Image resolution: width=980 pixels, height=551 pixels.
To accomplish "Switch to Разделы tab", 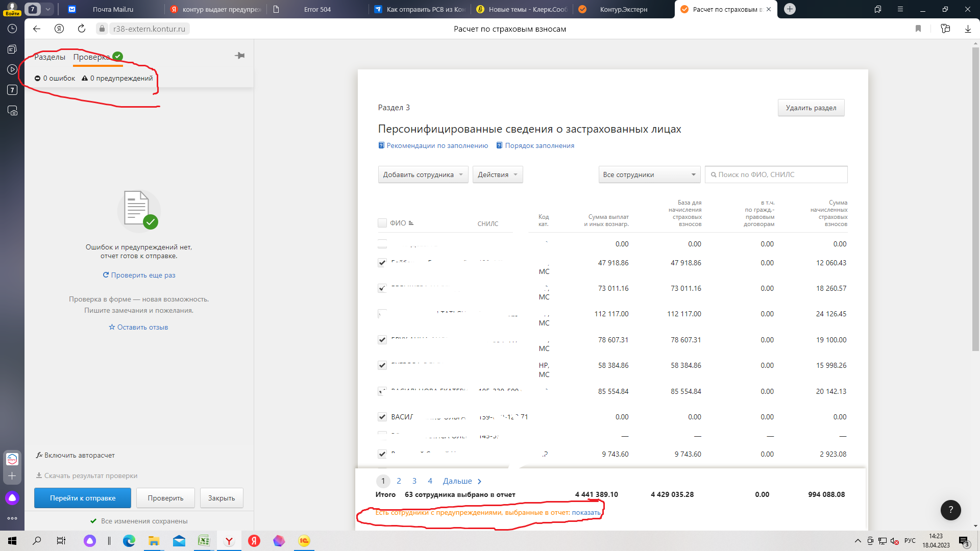I will (x=50, y=57).
